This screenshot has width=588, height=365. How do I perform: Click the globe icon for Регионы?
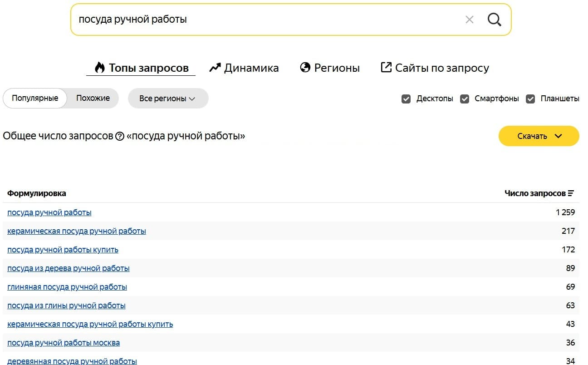point(305,68)
